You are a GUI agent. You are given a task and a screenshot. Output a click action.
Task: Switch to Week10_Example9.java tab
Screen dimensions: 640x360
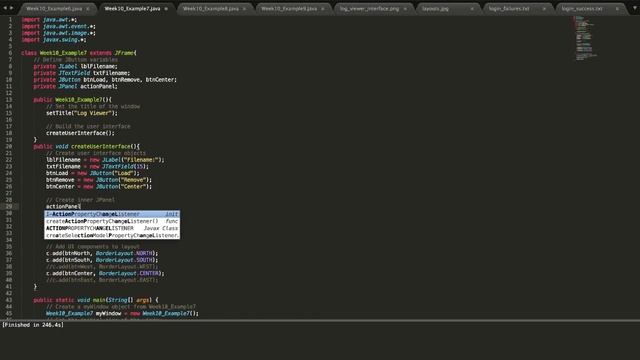pyautogui.click(x=289, y=9)
